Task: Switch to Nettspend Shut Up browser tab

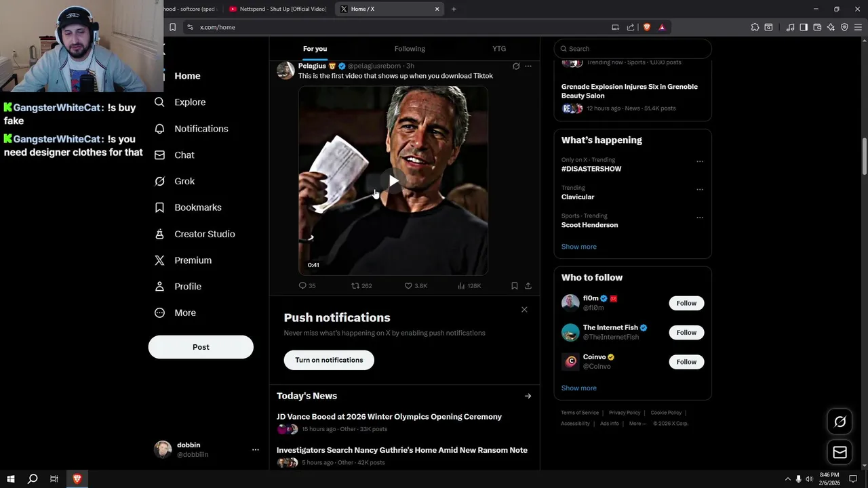Action: pyautogui.click(x=278, y=9)
